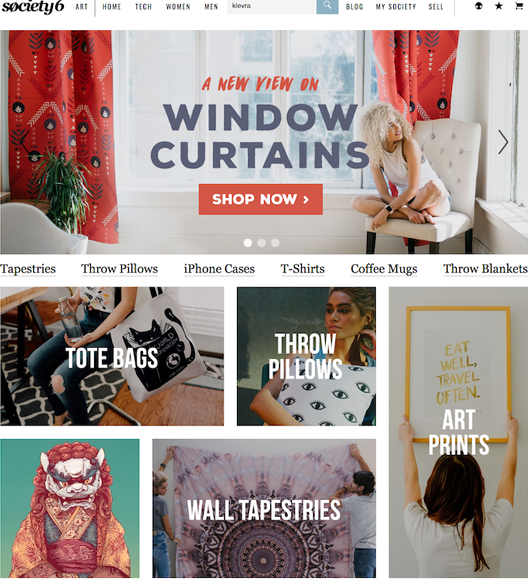Image resolution: width=528 pixels, height=584 pixels.
Task: Open the Coffee Mugs link
Action: [x=384, y=269]
